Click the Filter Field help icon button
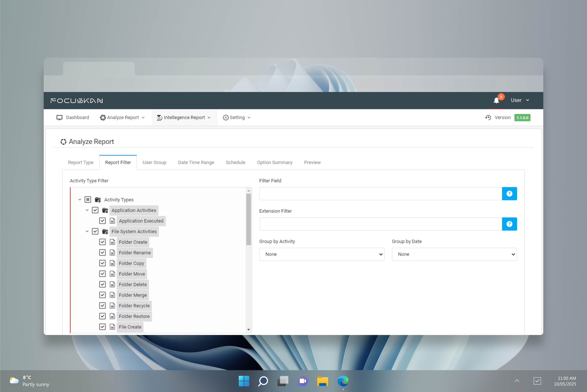Image resolution: width=587 pixels, height=392 pixels. 509,194
